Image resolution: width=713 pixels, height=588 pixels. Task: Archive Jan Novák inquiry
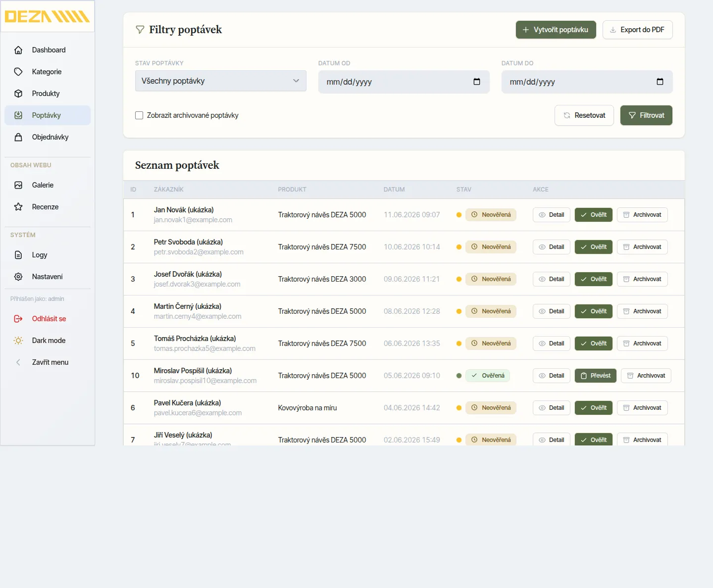coord(642,215)
